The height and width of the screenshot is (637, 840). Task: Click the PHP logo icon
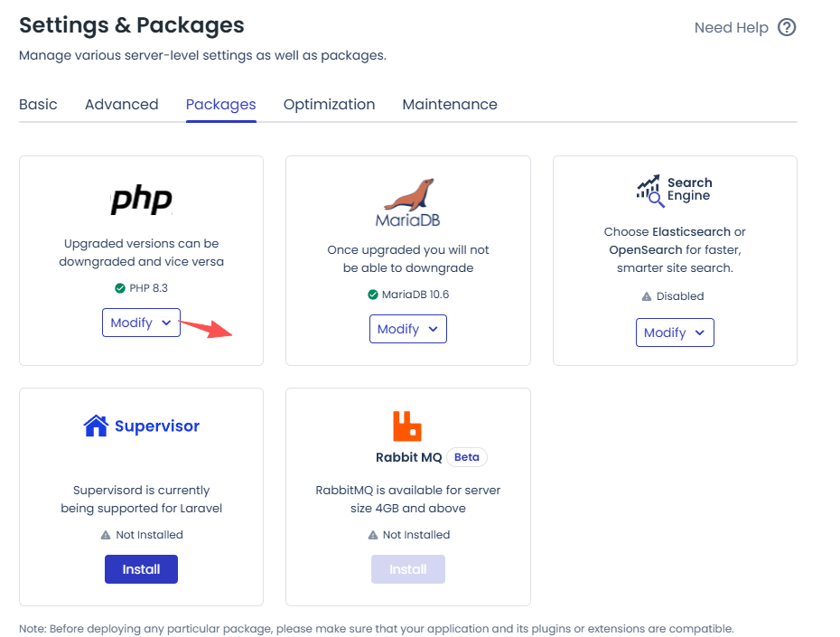pyautogui.click(x=141, y=200)
